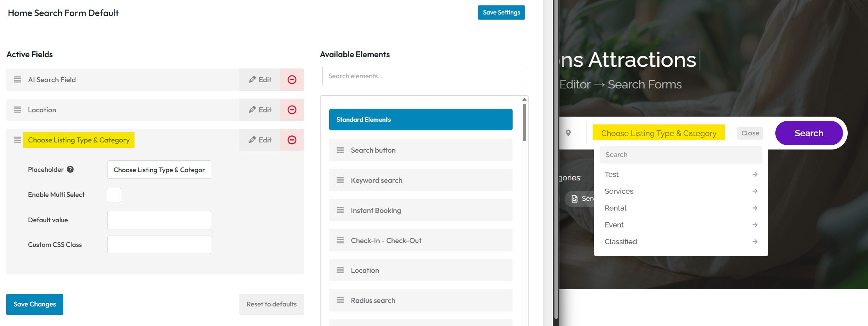
Task: Click the Save Settings button
Action: (501, 13)
